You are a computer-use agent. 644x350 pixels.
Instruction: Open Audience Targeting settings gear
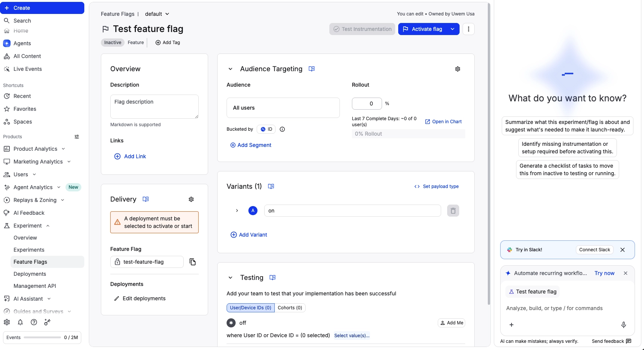(x=458, y=69)
